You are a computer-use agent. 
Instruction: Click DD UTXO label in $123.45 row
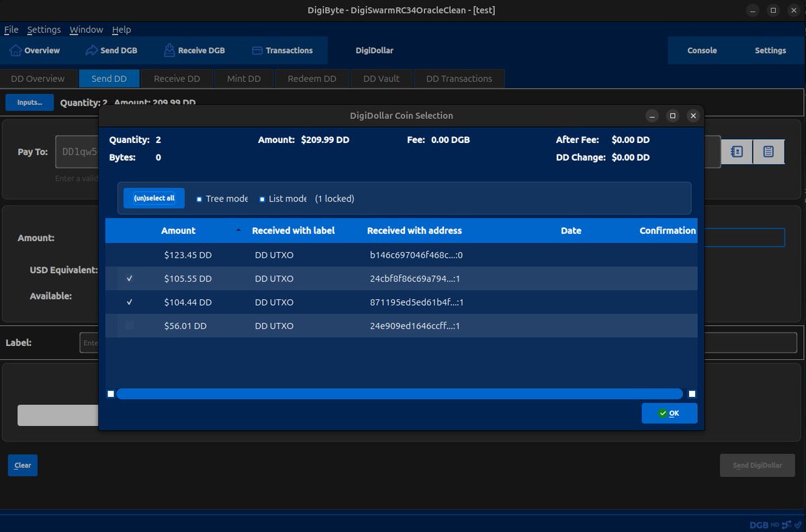click(x=274, y=255)
